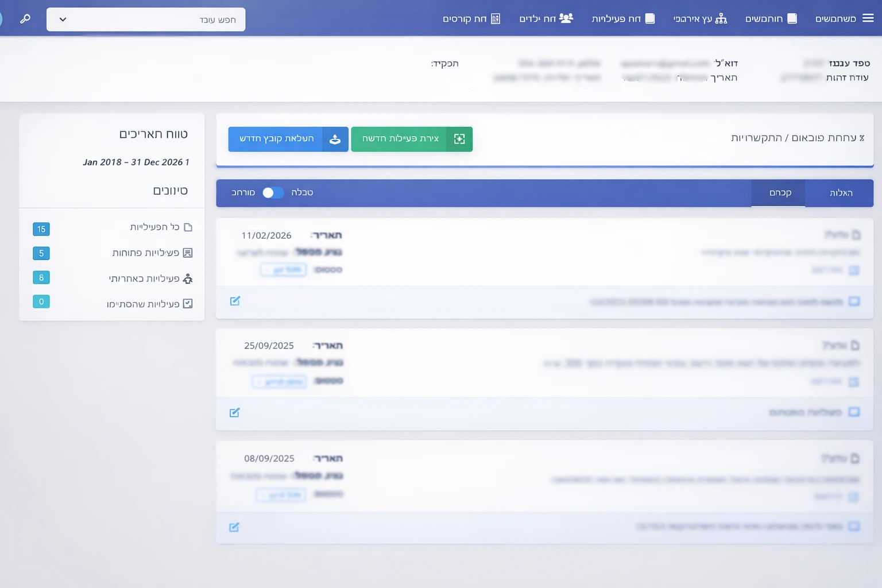Click the count badge showing 8
This screenshot has height=588, width=882.
tap(41, 277)
